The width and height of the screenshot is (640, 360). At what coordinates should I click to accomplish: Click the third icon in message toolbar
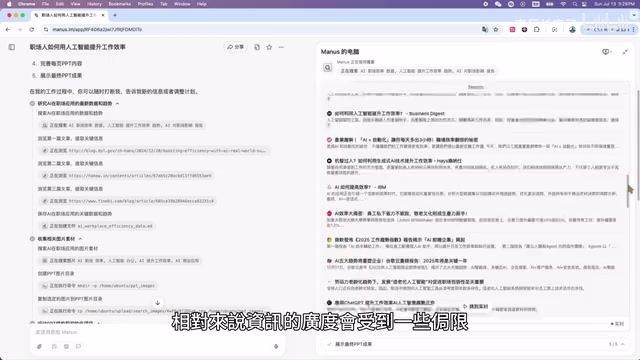coord(66,347)
